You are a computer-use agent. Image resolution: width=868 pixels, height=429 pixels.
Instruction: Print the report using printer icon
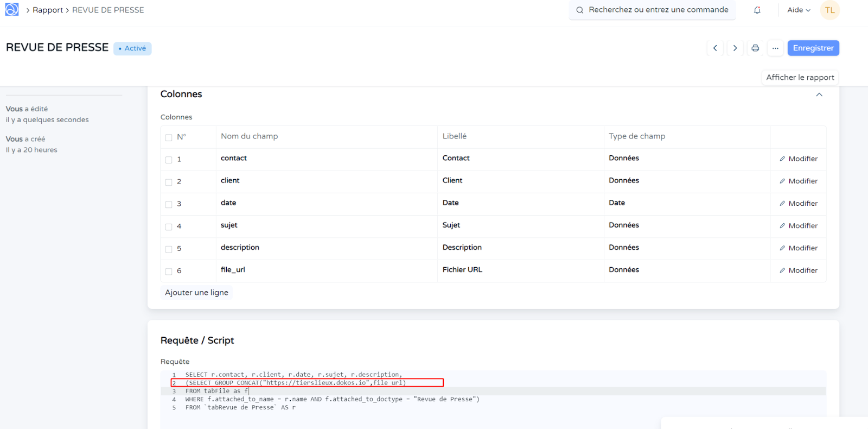pos(755,48)
